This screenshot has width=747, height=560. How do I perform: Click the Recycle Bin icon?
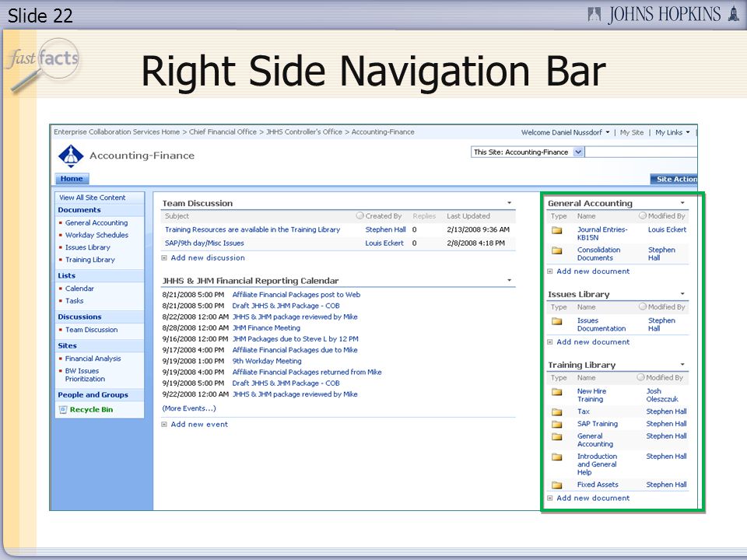[62, 410]
